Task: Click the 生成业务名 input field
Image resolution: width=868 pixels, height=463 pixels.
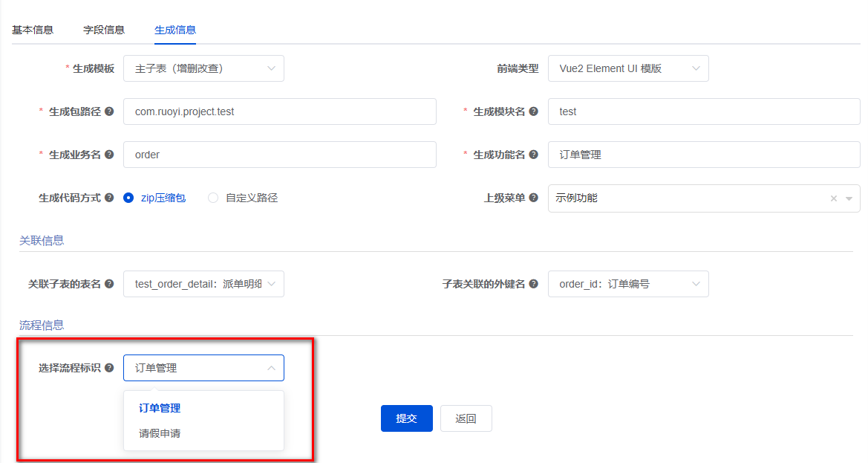Action: 279,155
